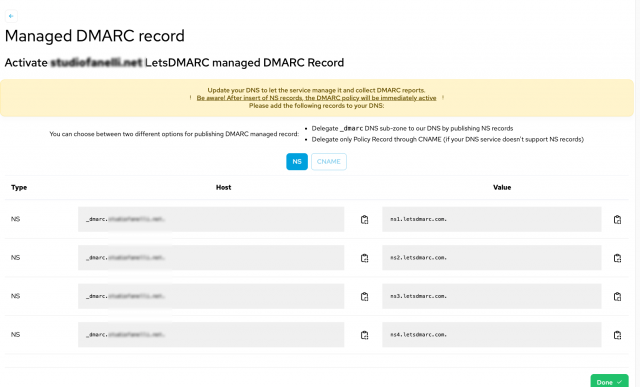Viewport: 640px width, 387px height.
Task: Copy host of ns1 record row
Action: pyautogui.click(x=364, y=220)
